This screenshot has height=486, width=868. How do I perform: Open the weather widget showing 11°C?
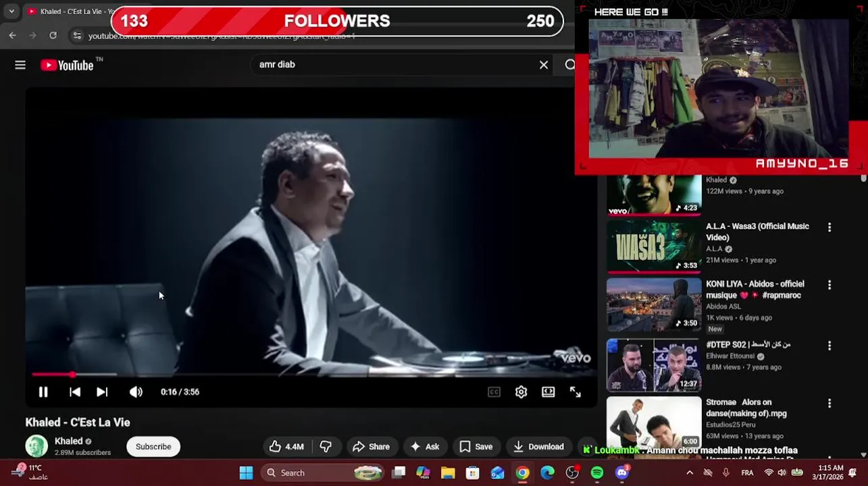click(x=30, y=472)
